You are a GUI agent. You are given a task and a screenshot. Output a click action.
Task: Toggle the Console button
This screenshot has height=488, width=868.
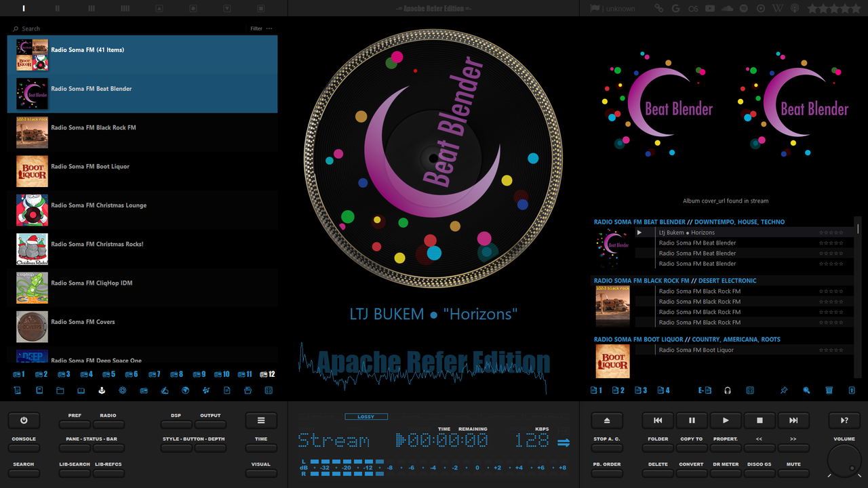(24, 447)
